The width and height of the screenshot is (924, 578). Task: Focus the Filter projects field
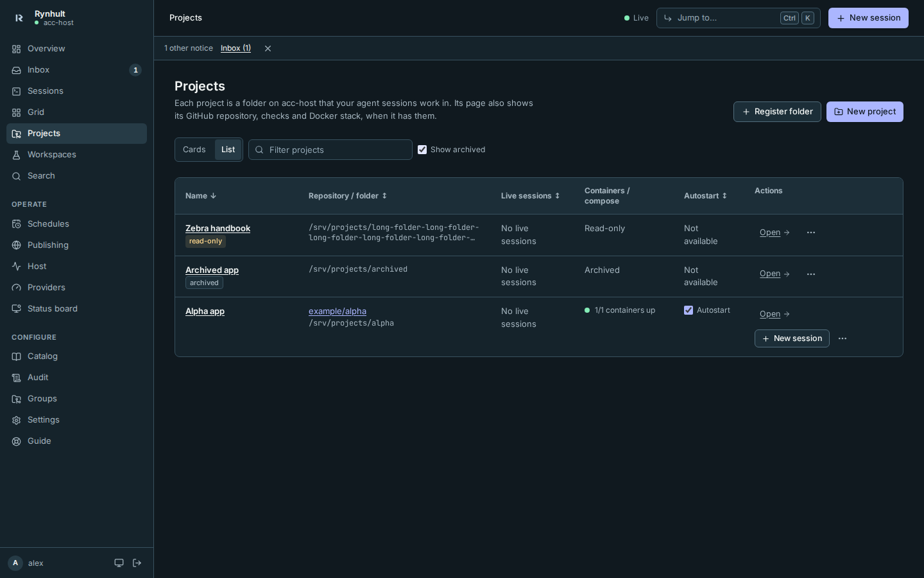pyautogui.click(x=330, y=150)
